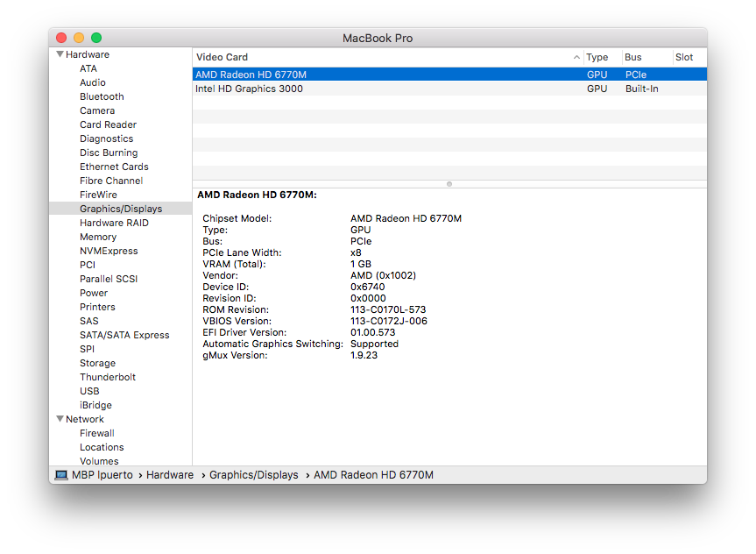Open Firewall under Network
Viewport: 756px width, 554px height.
pyautogui.click(x=97, y=433)
